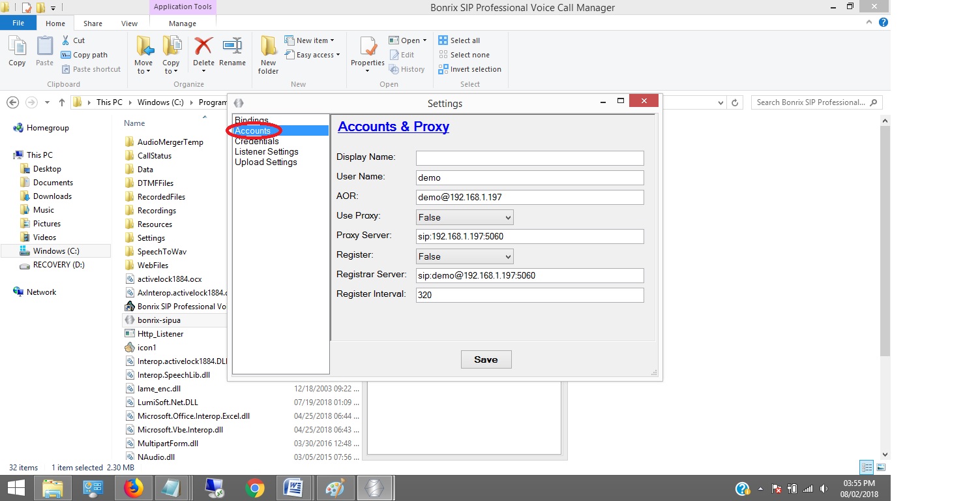This screenshot has height=501, width=980.
Task: Click the Name column header
Action: [134, 123]
